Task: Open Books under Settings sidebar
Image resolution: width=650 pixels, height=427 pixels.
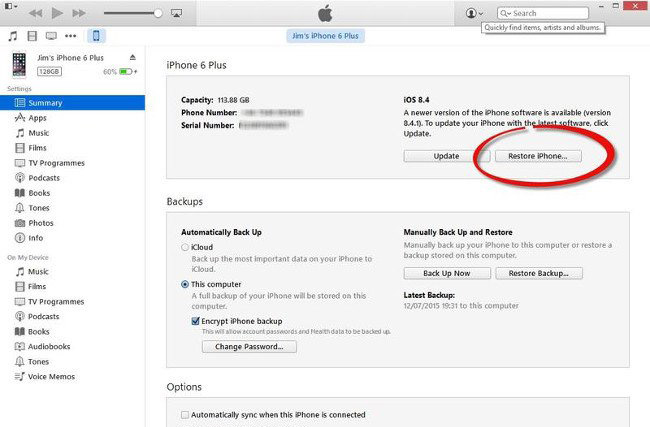Action: pyautogui.click(x=73, y=193)
